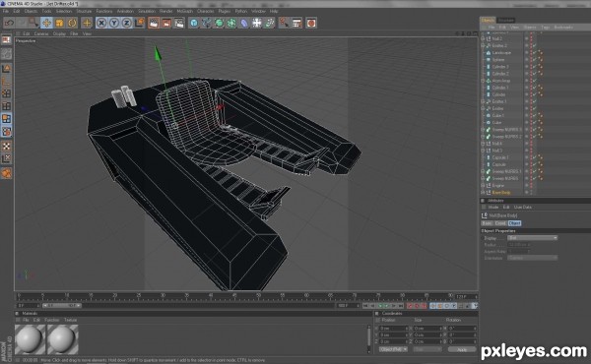Click the timeline preview range slider

click(61, 306)
